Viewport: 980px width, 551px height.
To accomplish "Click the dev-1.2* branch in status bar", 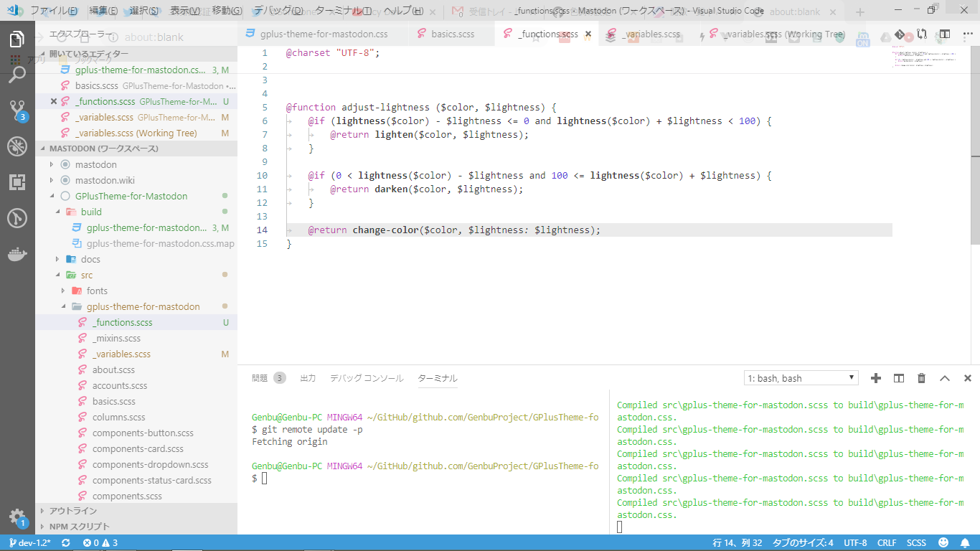I will tap(29, 543).
